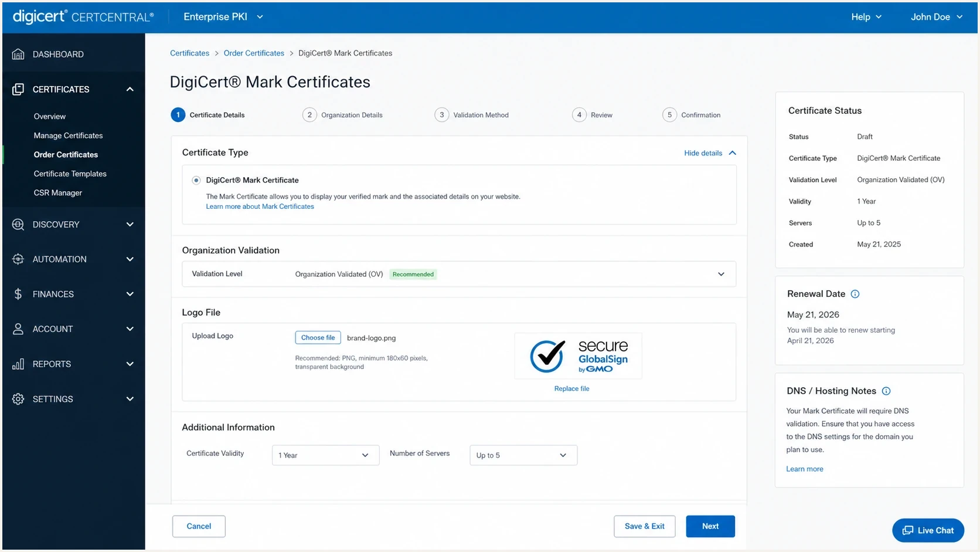
Task: Collapse the Certificates sidebar section
Action: point(130,89)
